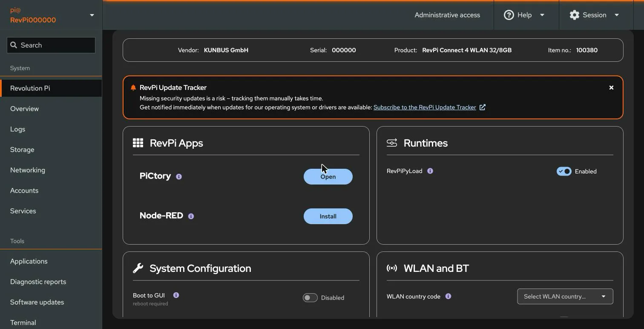Click the RevPi Apps grid icon
Screen dimensions: 644x329
138,143
